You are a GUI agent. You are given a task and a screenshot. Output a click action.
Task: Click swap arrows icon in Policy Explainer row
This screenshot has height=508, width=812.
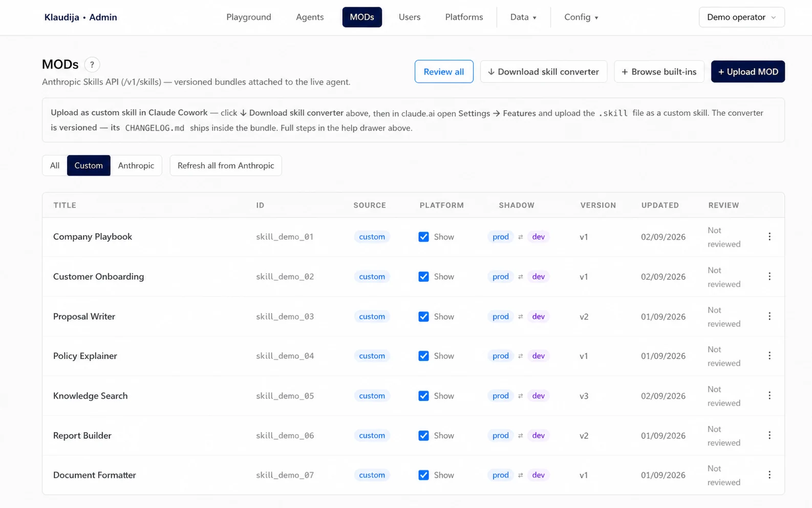[x=520, y=356]
